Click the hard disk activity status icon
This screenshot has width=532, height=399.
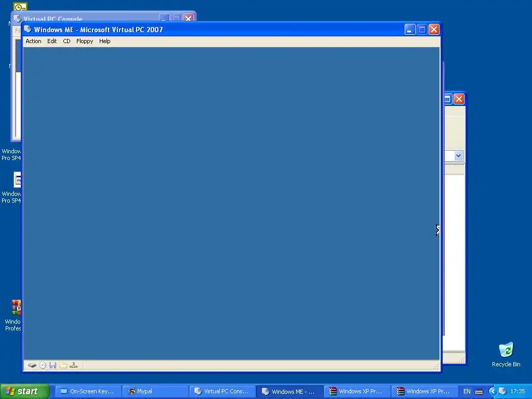32,365
